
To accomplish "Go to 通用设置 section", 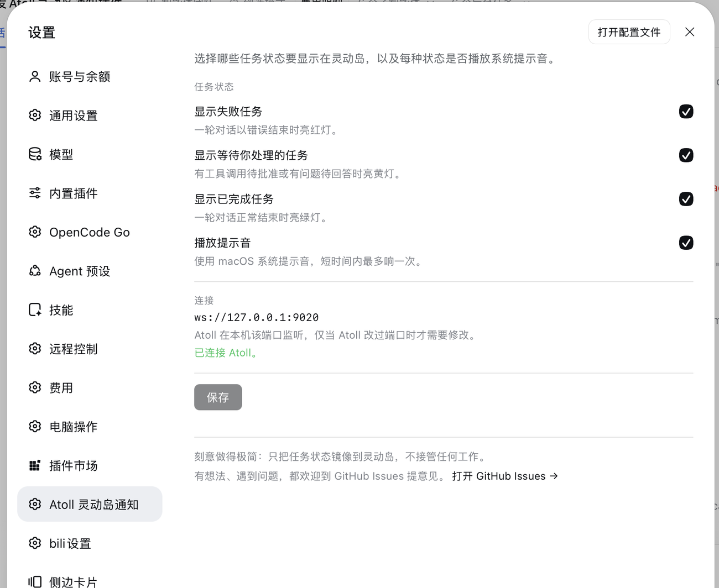I will point(90,116).
